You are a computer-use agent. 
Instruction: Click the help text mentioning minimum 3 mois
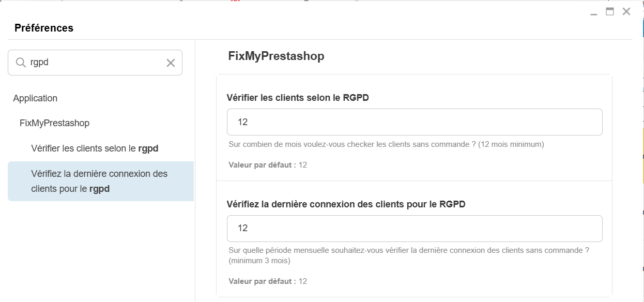click(x=408, y=255)
